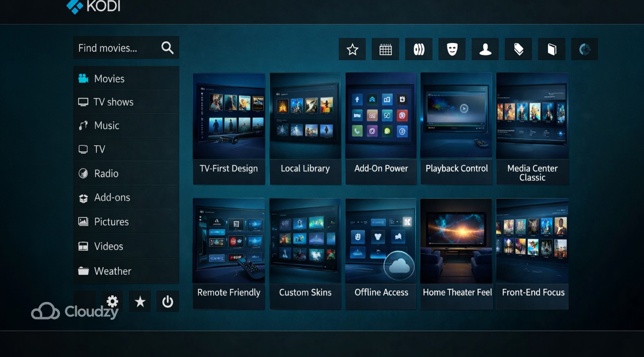
Task: Toggle the favorites star near the power button
Action: coord(140,302)
